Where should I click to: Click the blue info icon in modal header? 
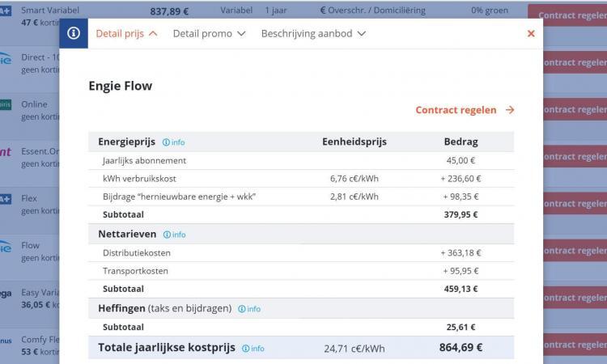click(x=74, y=33)
